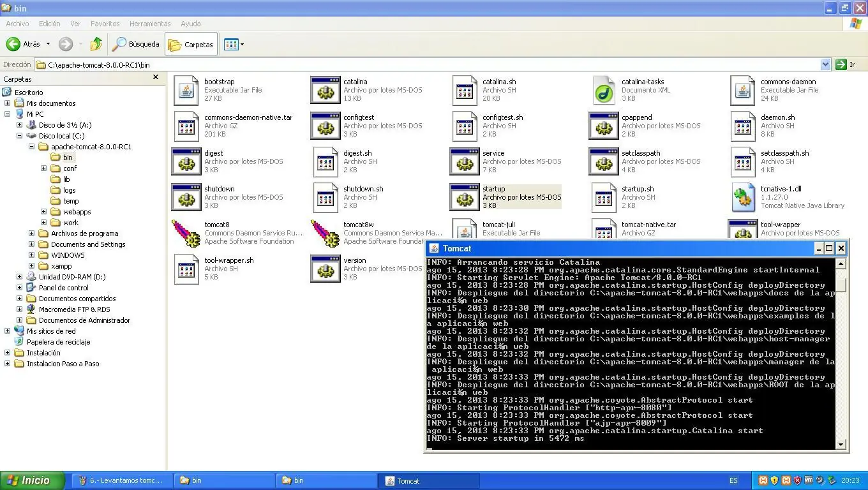The height and width of the screenshot is (490, 868).
Task: Select the commons-daemon-native.tar archive icon
Action: coord(186,126)
